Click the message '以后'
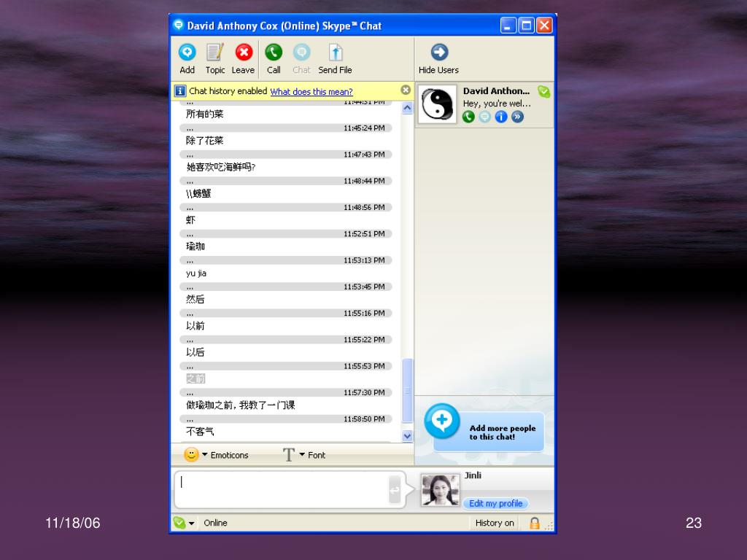 [x=196, y=352]
